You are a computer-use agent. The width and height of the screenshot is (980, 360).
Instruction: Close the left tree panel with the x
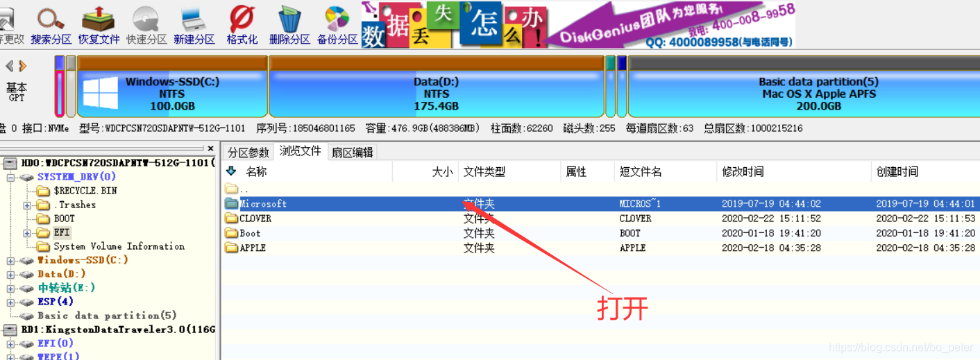point(210,148)
